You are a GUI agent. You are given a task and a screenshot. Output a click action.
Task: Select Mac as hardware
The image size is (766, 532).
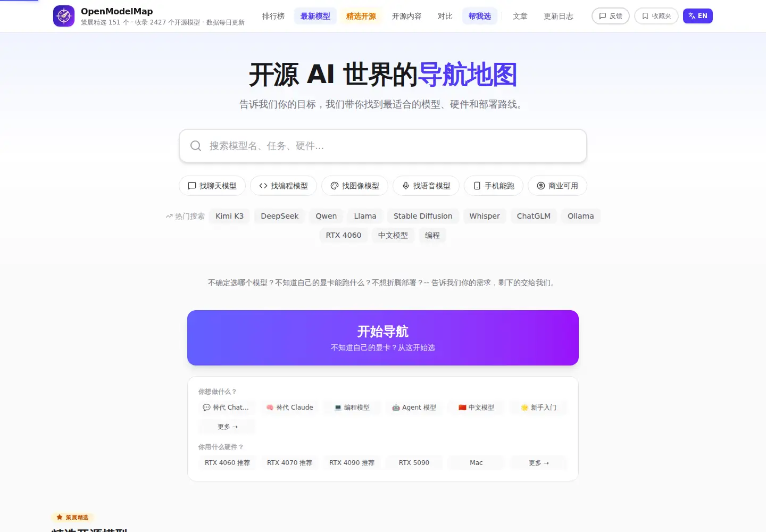coord(476,463)
